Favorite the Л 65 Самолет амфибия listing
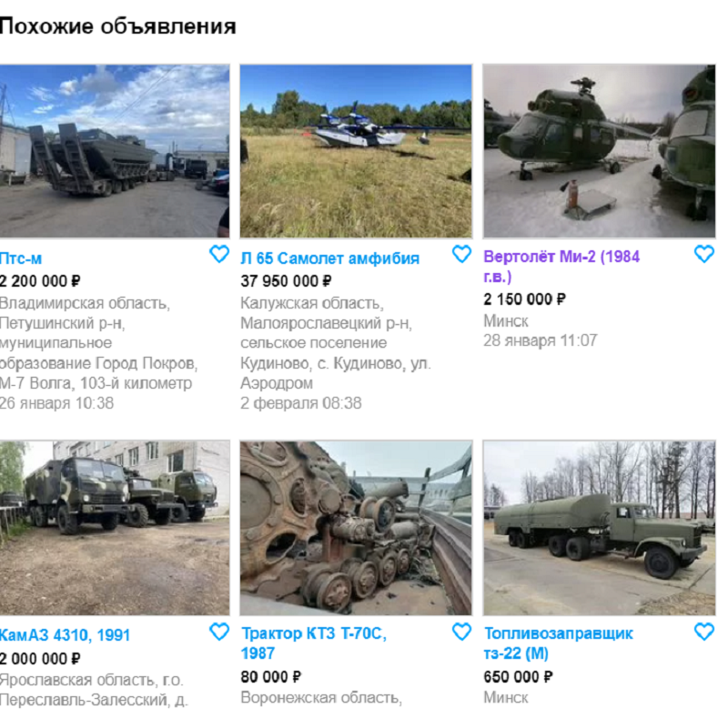Viewport: 728px width, 709px height. [461, 254]
